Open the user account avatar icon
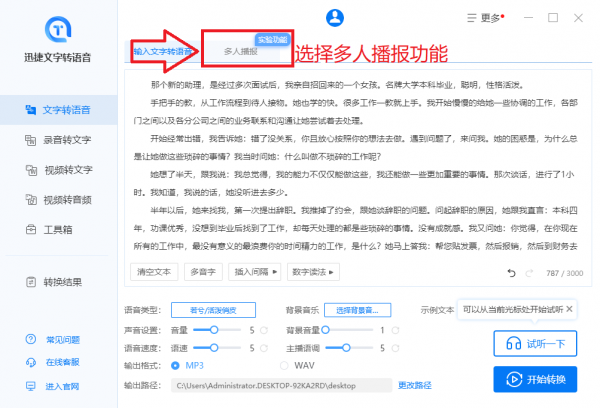The image size is (600, 408). 335,18
